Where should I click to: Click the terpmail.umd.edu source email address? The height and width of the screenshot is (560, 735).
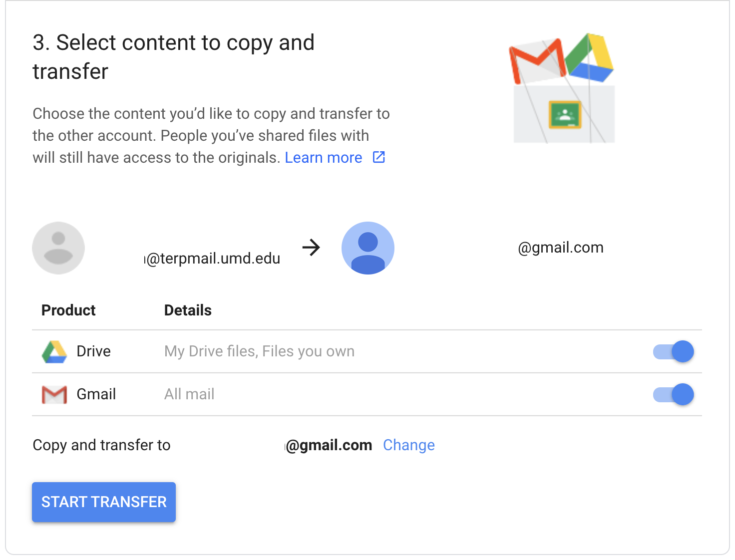215,259
